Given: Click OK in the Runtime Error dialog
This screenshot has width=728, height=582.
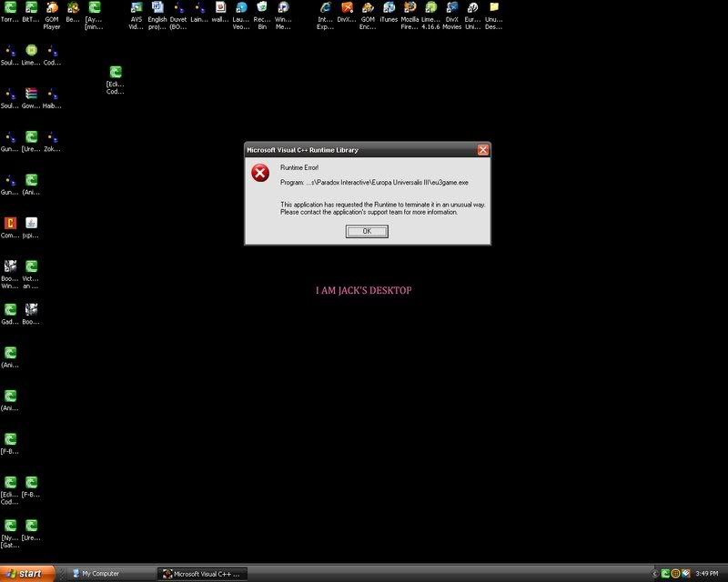Looking at the screenshot, I should coord(367,231).
